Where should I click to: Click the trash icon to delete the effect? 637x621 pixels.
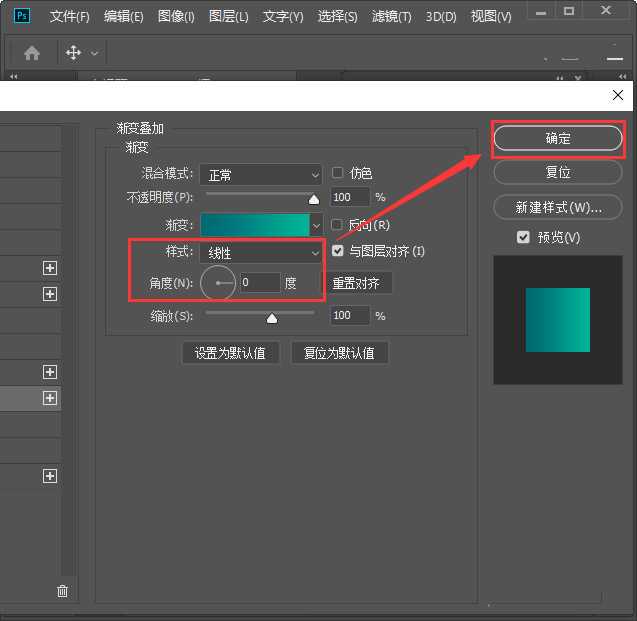point(62,591)
